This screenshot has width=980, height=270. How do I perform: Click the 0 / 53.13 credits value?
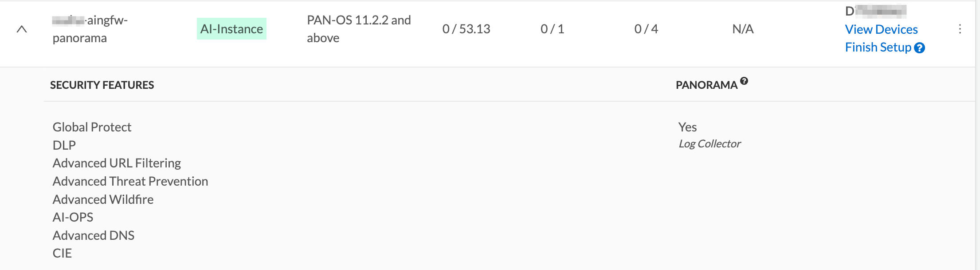click(466, 29)
